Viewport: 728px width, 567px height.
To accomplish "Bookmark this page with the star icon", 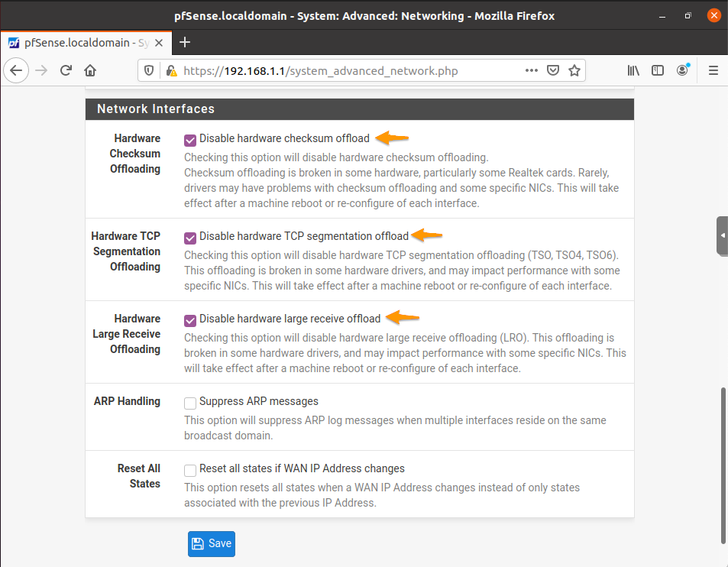I will tap(574, 70).
